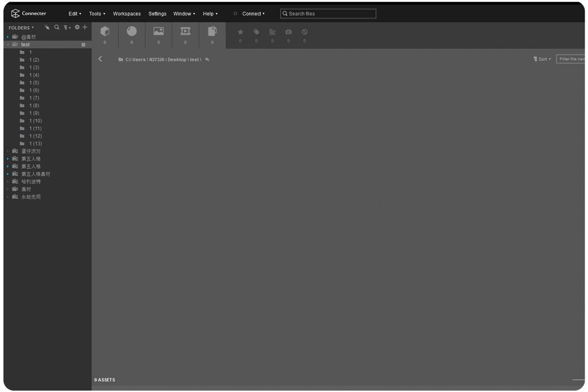
Task: Open the Sort dropdown
Action: [542, 59]
